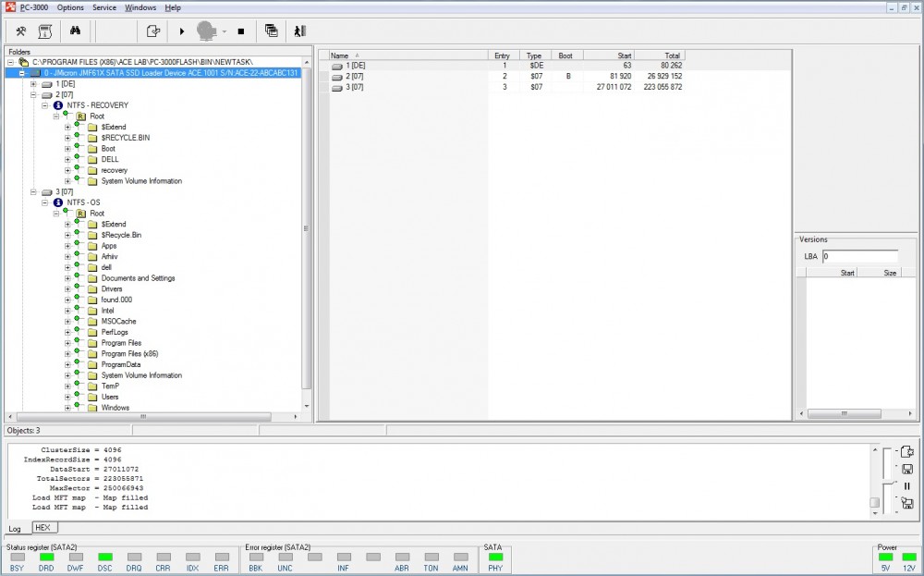The height and width of the screenshot is (576, 924).
Task: Pause log output with the pause icon
Action: click(906, 486)
